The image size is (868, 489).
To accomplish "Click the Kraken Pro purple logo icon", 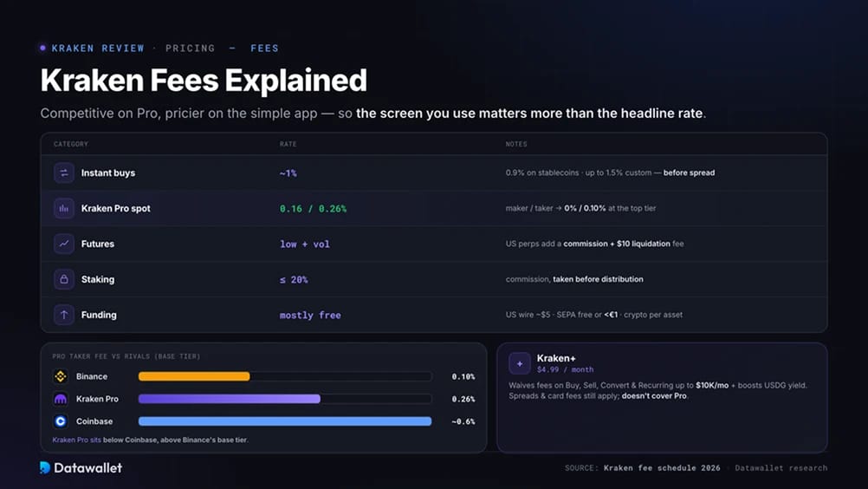I will 61,399.
